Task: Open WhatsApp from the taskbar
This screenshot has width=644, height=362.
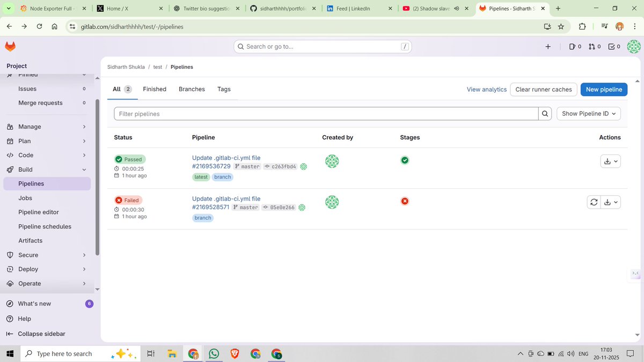Action: coord(214,353)
